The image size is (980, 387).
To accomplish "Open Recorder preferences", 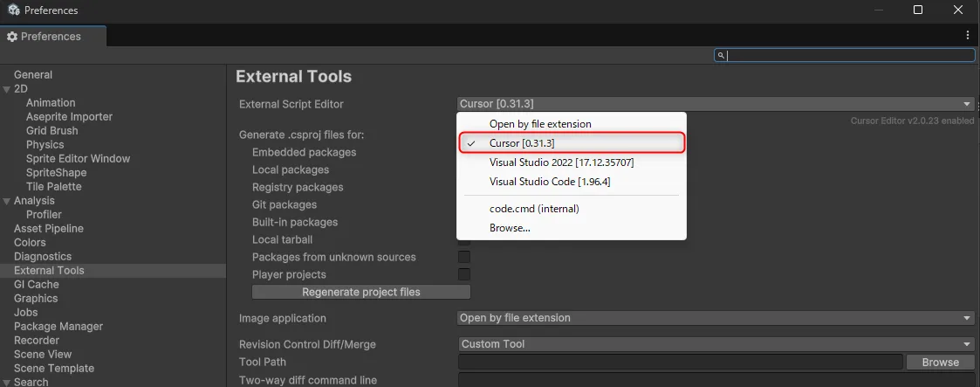I will [37, 341].
